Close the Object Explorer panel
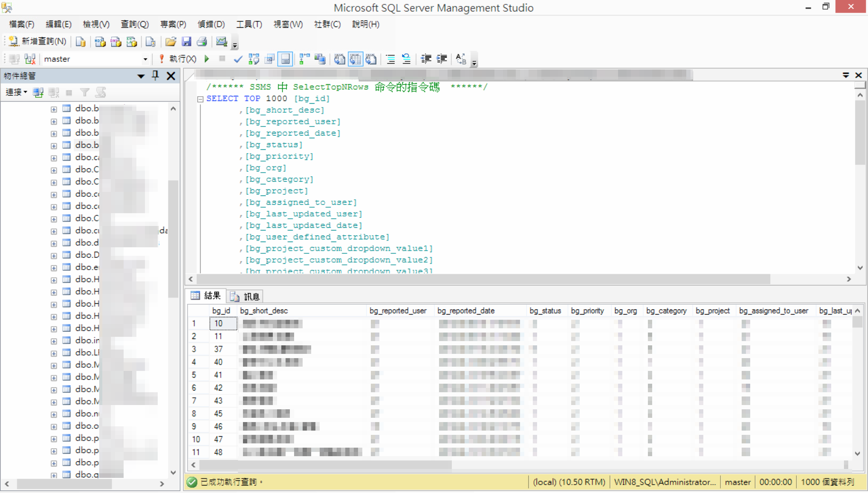868x493 pixels. [x=170, y=76]
